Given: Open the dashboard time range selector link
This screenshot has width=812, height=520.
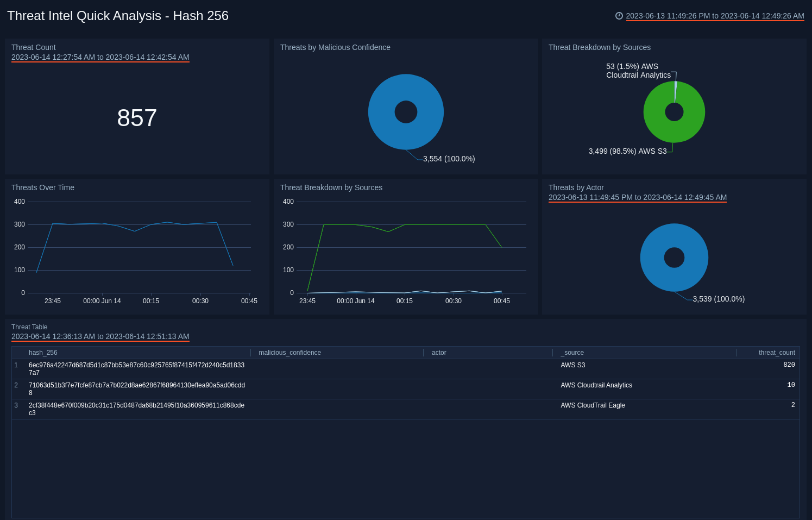Looking at the screenshot, I should pos(715,16).
